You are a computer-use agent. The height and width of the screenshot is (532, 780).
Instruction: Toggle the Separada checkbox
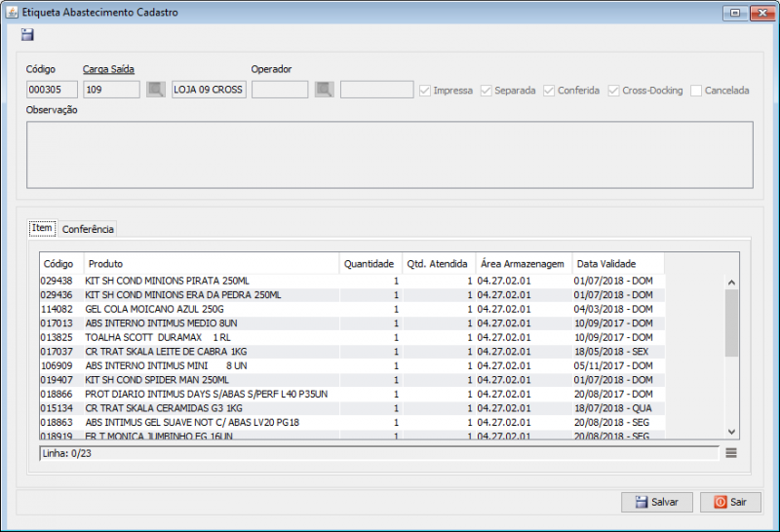pos(486,91)
